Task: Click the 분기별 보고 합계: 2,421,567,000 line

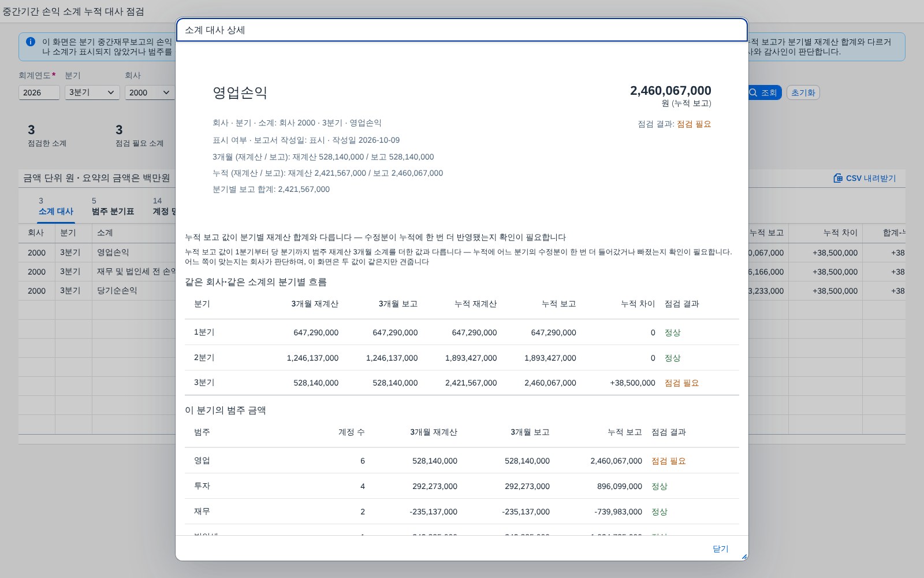Action: 271,189
